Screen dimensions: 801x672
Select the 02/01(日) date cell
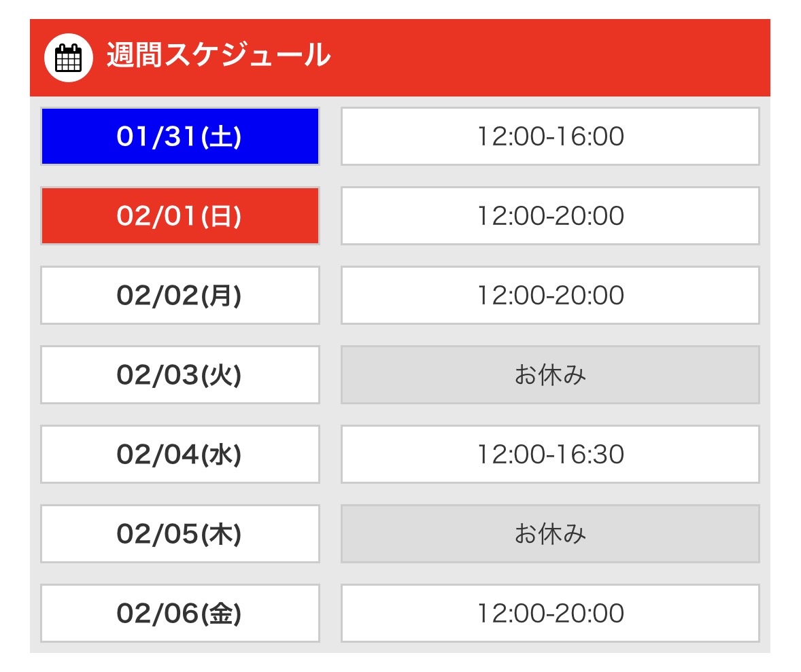(180, 215)
